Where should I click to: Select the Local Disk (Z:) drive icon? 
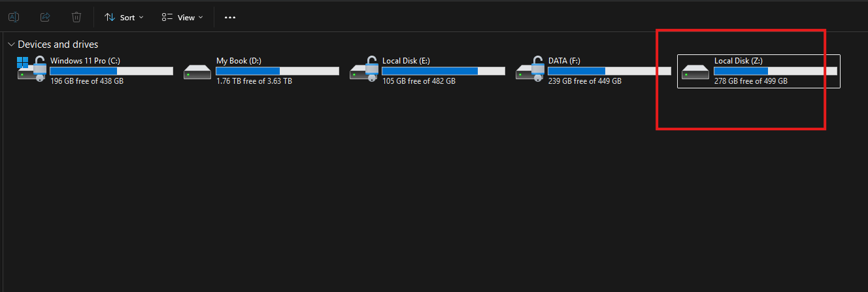(x=695, y=71)
